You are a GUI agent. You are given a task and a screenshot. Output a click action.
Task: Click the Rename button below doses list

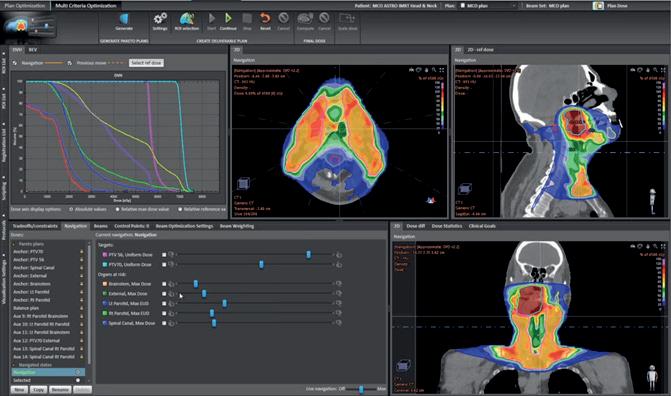(60, 390)
